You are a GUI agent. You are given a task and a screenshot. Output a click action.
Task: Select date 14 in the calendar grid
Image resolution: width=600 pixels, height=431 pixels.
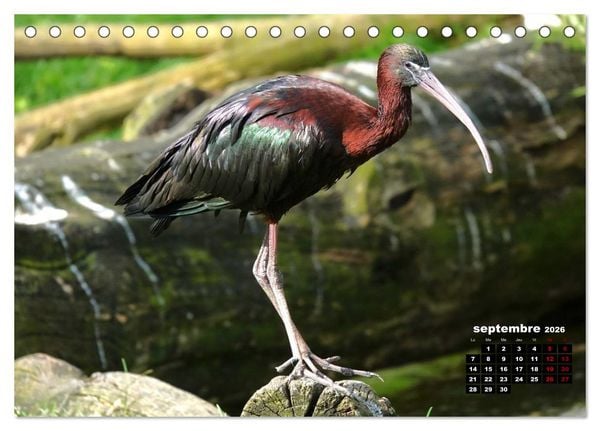click(473, 369)
